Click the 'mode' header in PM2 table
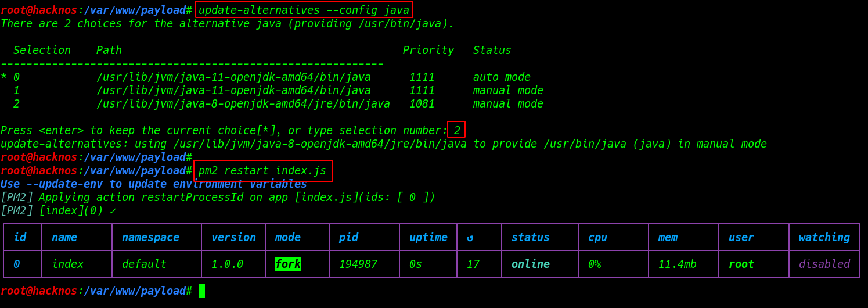Screen dimensions: 868x308 tap(288, 237)
